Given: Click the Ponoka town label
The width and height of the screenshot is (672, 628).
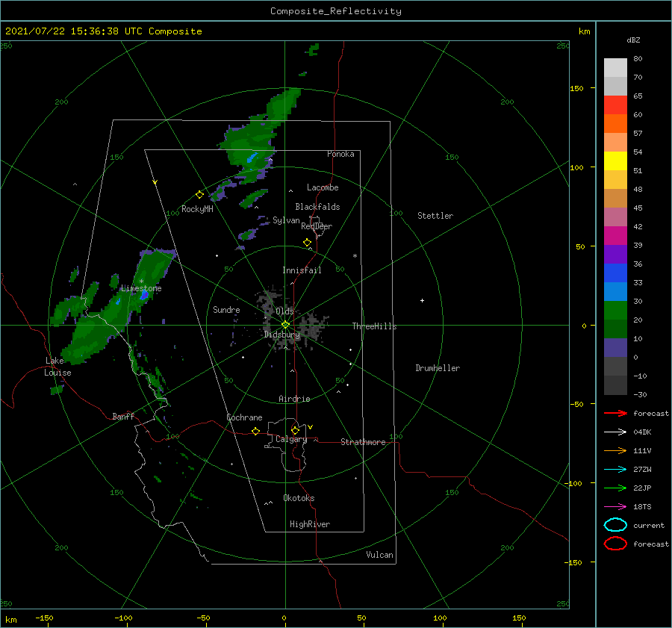Looking at the screenshot, I should click(x=340, y=154).
